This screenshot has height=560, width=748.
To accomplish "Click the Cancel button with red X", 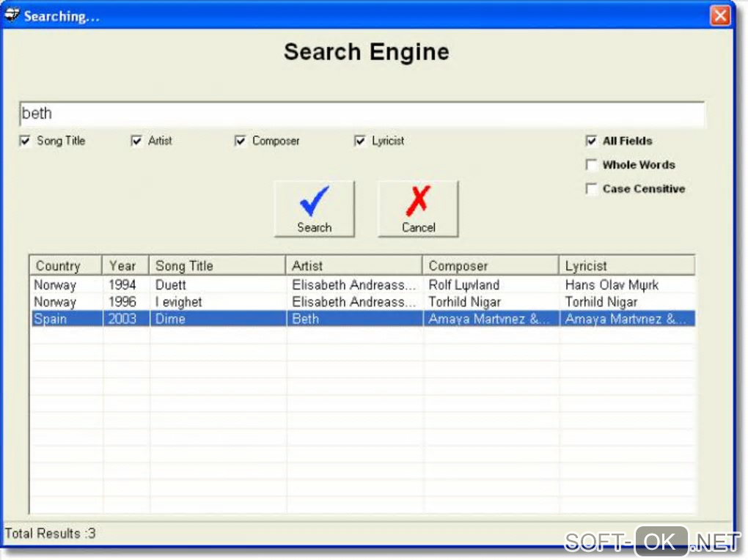I will 418,208.
